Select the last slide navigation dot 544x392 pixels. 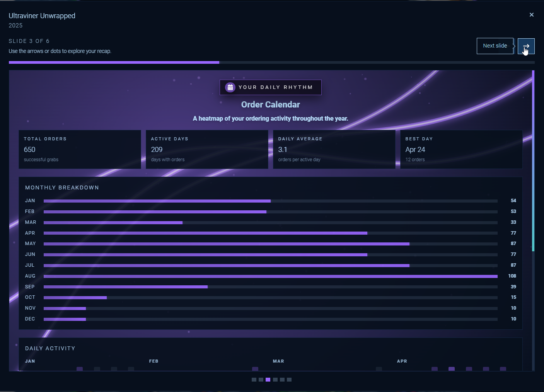click(x=289, y=380)
